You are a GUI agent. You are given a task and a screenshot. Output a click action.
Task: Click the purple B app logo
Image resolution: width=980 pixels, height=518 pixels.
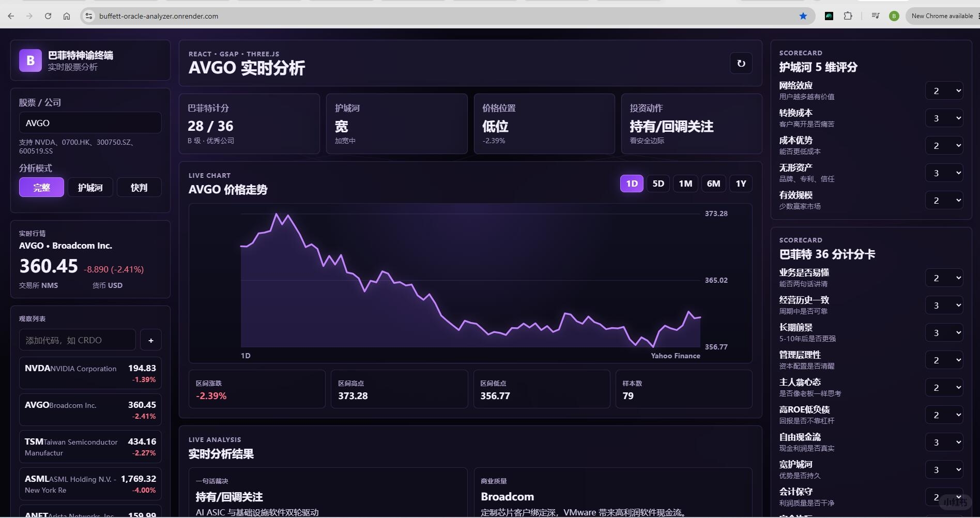(30, 60)
